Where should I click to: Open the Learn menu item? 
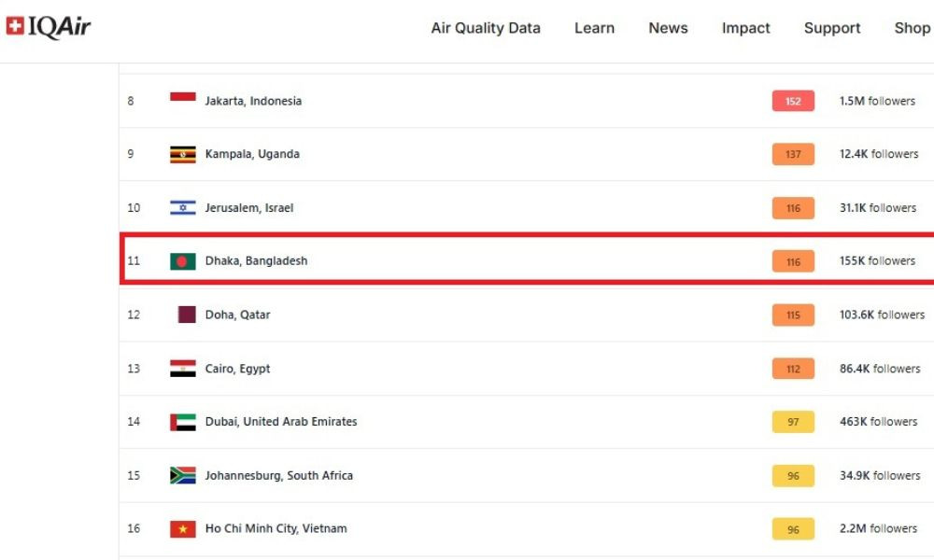click(x=594, y=28)
